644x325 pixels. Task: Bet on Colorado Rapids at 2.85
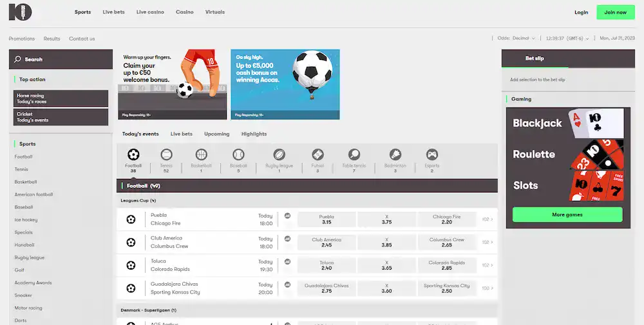[447, 265]
